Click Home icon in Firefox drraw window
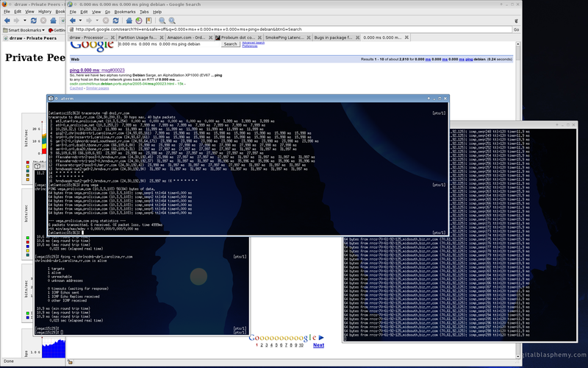The height and width of the screenshot is (368, 588). click(53, 21)
